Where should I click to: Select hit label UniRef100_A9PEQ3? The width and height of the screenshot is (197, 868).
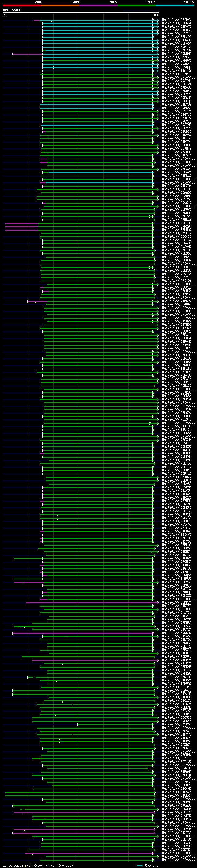[x=176, y=101]
